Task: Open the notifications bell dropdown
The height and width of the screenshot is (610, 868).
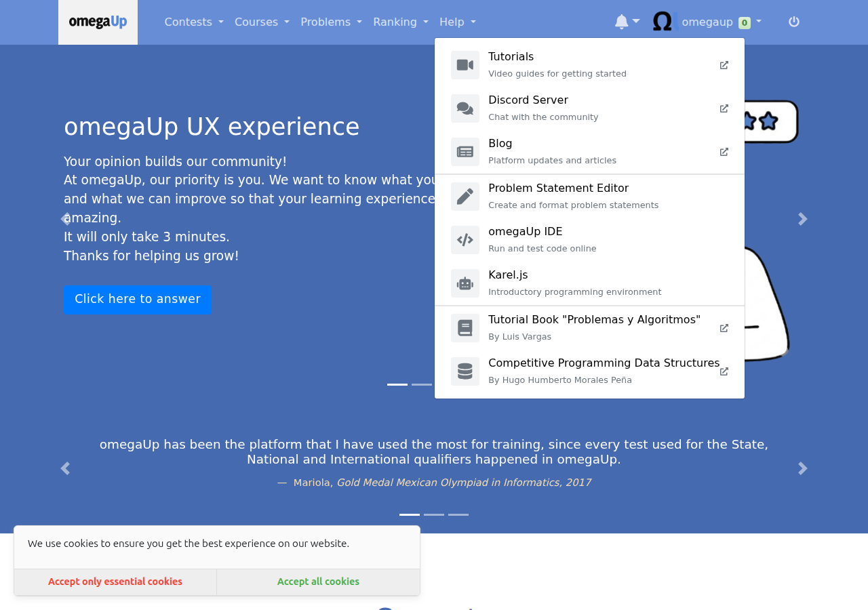Action: pos(627,22)
